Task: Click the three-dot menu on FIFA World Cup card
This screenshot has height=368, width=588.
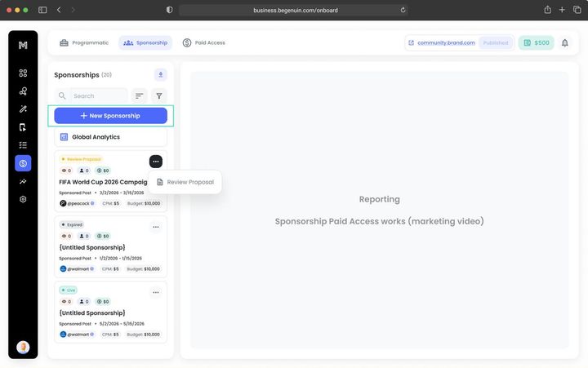Action: (156, 162)
